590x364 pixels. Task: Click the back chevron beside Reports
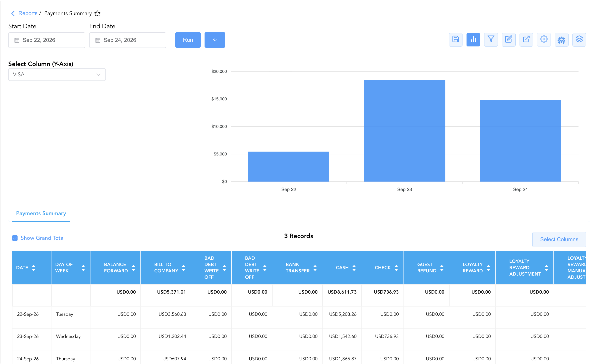13,13
